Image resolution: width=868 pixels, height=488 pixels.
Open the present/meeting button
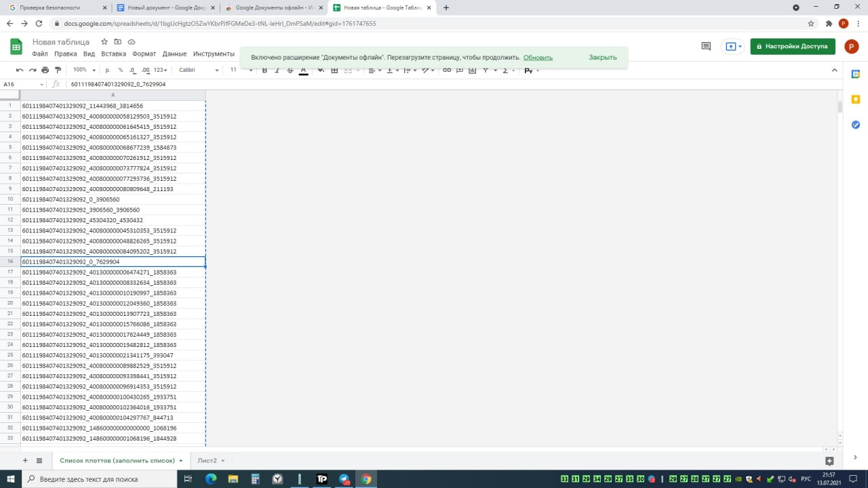734,47
